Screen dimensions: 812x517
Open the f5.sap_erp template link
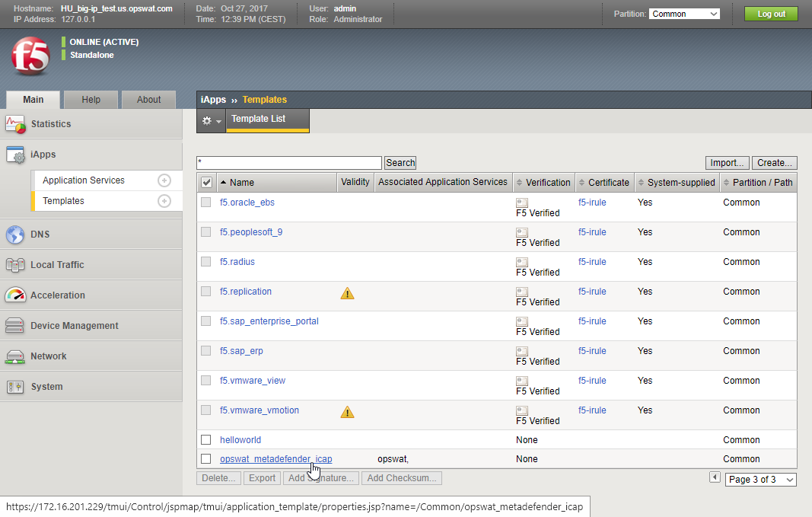tap(241, 351)
